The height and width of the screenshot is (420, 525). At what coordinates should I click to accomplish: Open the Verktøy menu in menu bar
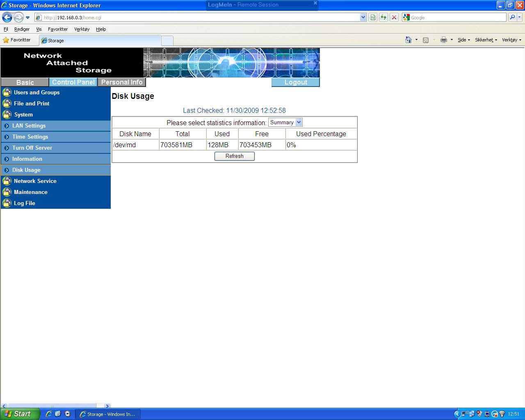(x=82, y=29)
